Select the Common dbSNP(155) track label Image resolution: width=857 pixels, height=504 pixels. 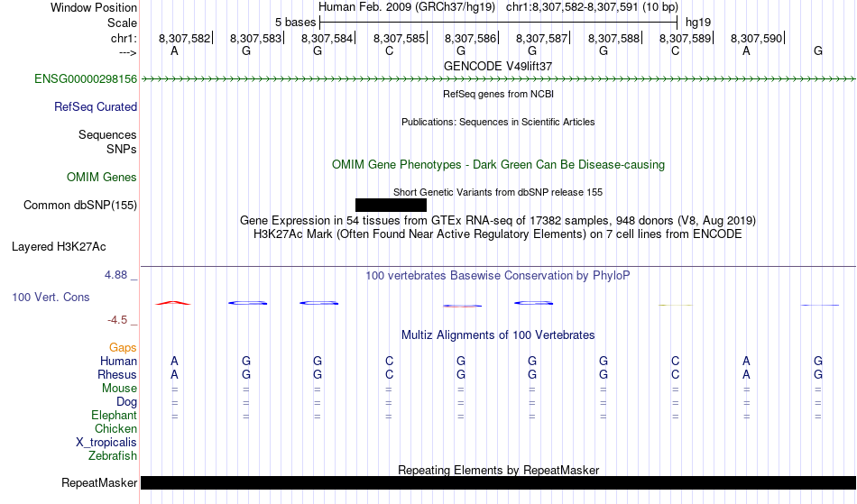[x=80, y=206]
